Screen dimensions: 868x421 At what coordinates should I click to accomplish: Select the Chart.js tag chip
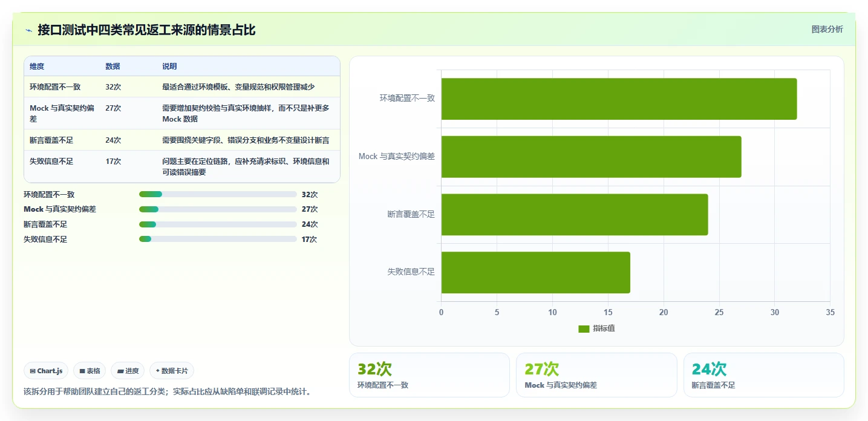tap(46, 371)
